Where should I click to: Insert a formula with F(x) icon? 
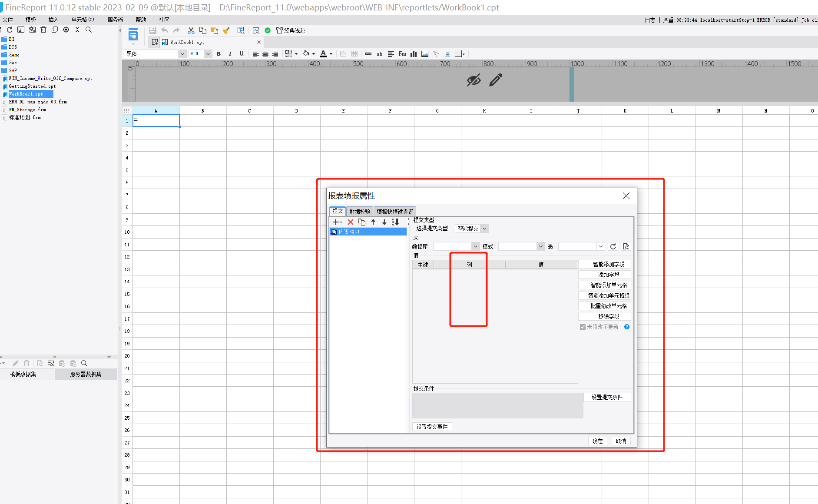402,54
